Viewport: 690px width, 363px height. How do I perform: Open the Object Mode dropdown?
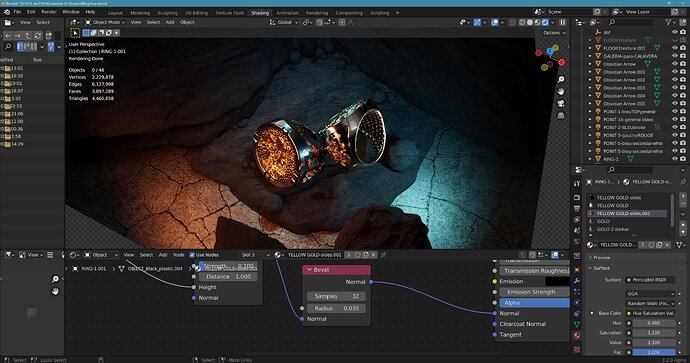[x=105, y=22]
